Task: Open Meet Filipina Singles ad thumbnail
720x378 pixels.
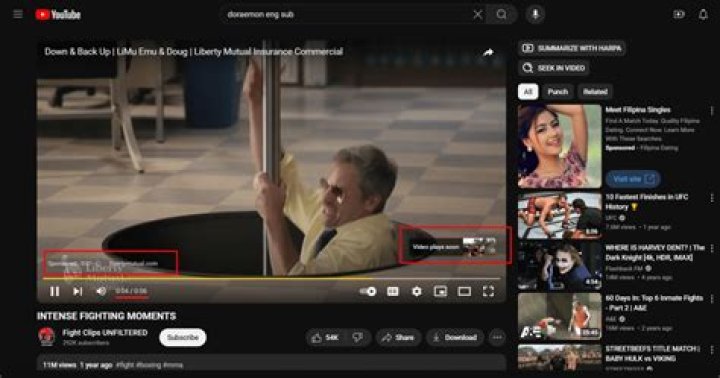Action: (560, 146)
